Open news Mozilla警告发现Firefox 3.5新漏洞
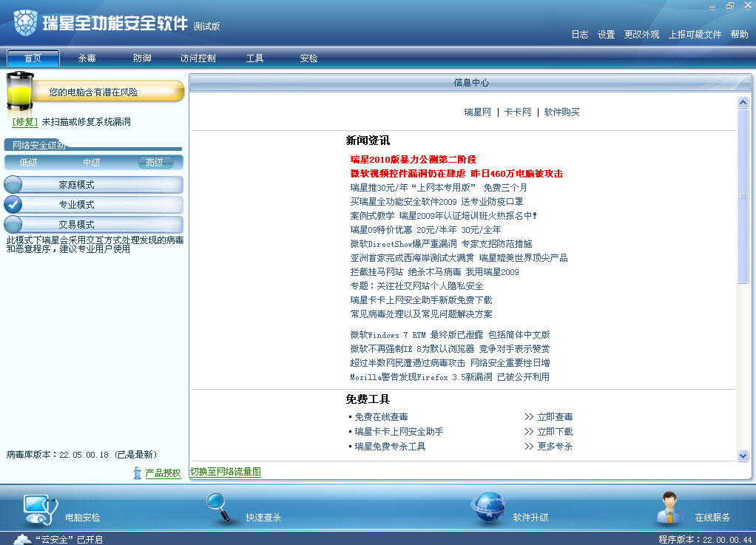 pos(450,377)
